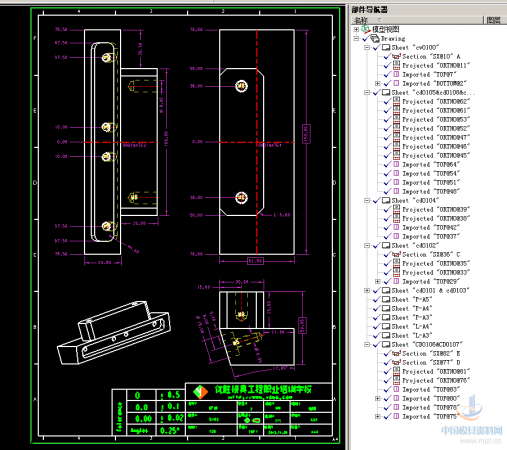
Task: Toggle checkmark of Imported "TOP@54"
Action: click(387, 173)
